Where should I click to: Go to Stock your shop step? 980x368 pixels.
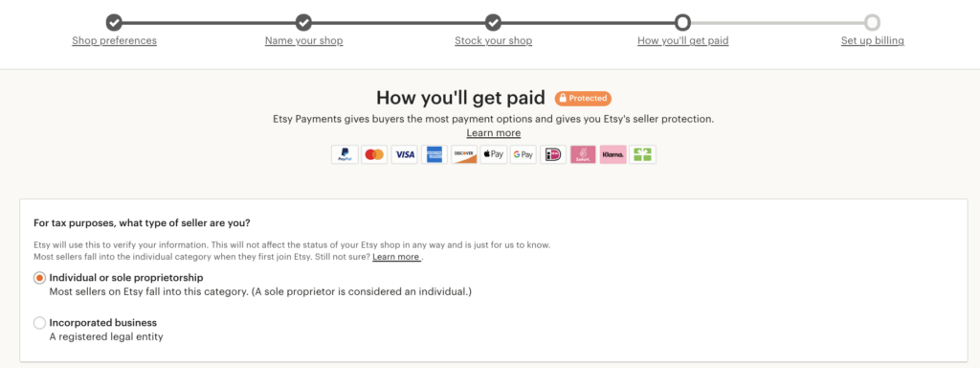(493, 40)
